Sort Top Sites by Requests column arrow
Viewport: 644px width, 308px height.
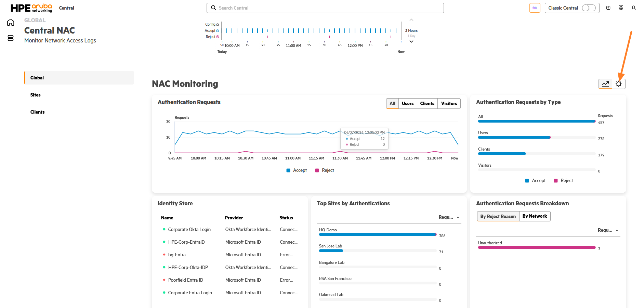[458, 217]
